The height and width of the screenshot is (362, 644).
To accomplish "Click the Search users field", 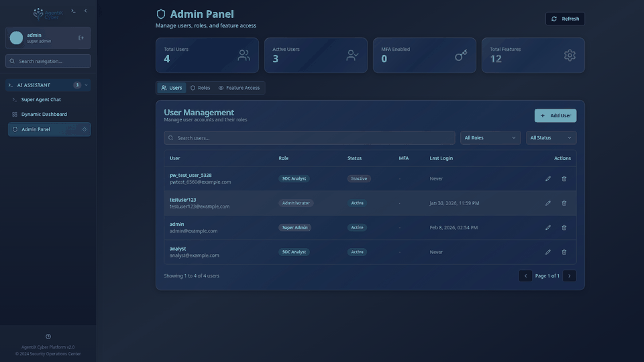I will point(309,138).
